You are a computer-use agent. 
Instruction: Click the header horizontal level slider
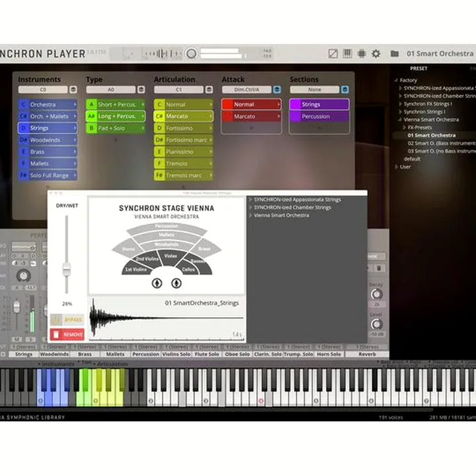point(221,54)
